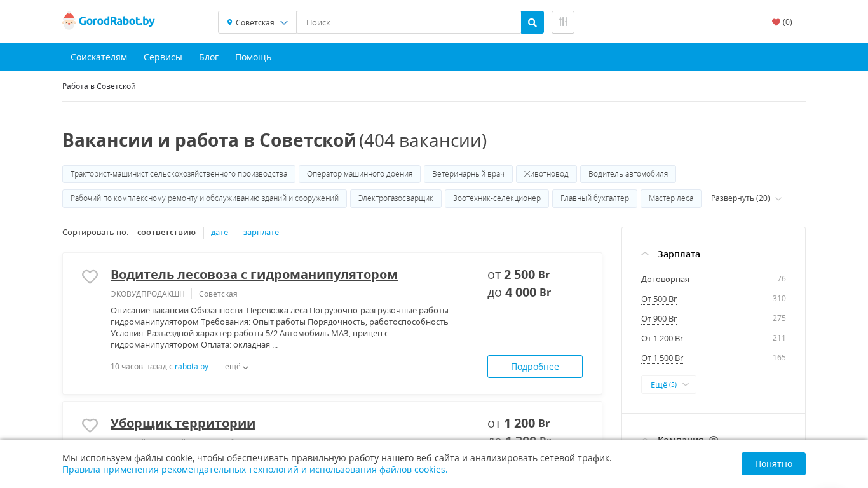Image resolution: width=868 pixels, height=488 pixels.
Task: Filter by Электрогазосварщик tag
Action: tap(396, 198)
